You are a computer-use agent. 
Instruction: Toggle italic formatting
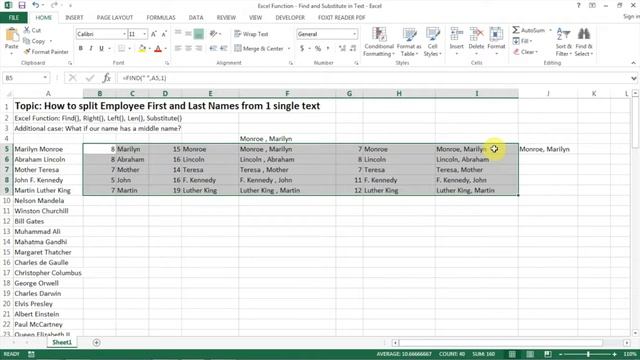(91, 49)
